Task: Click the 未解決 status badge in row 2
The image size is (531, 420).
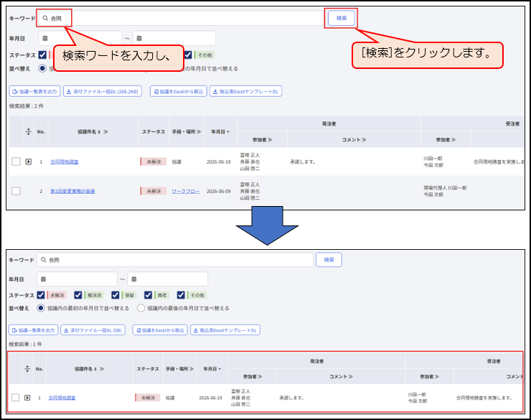Action: click(x=154, y=192)
